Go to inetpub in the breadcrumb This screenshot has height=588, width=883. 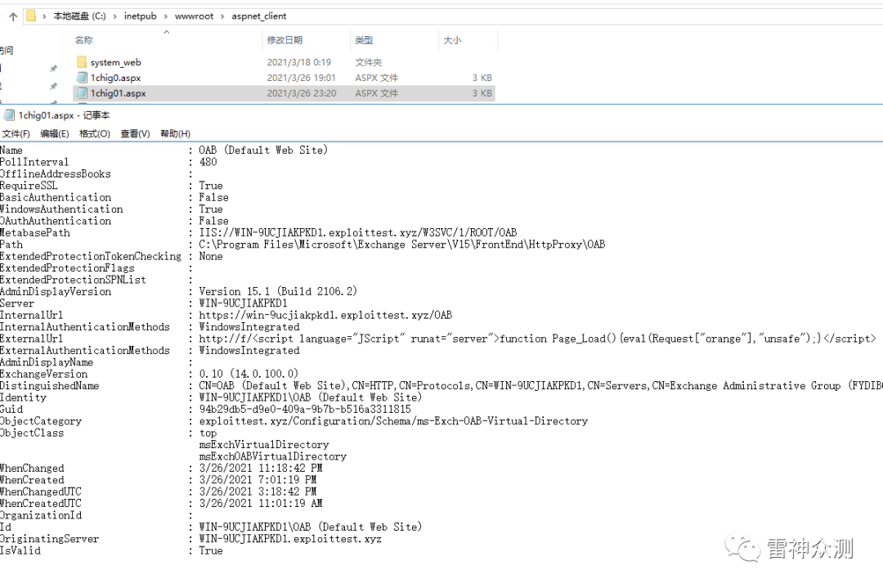(141, 16)
